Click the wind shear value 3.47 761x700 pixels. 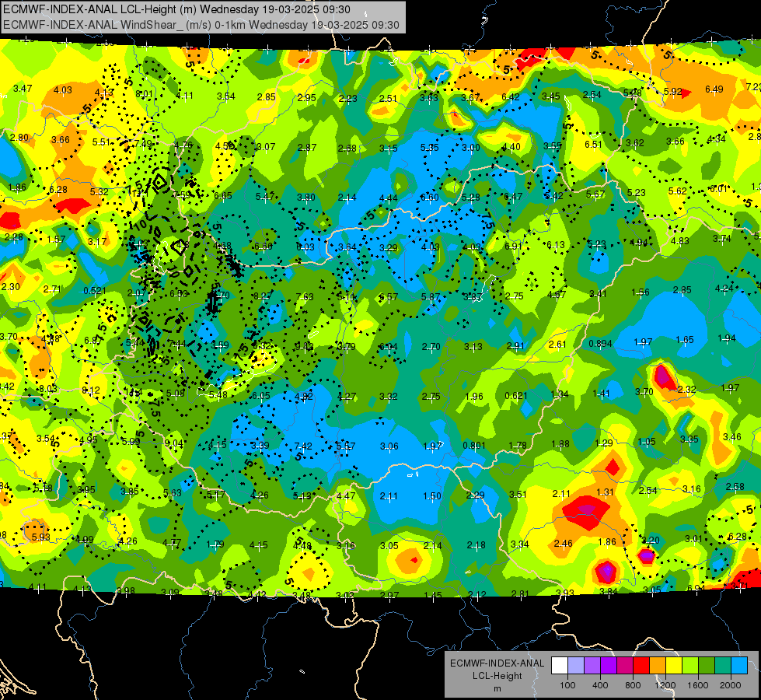point(23,89)
